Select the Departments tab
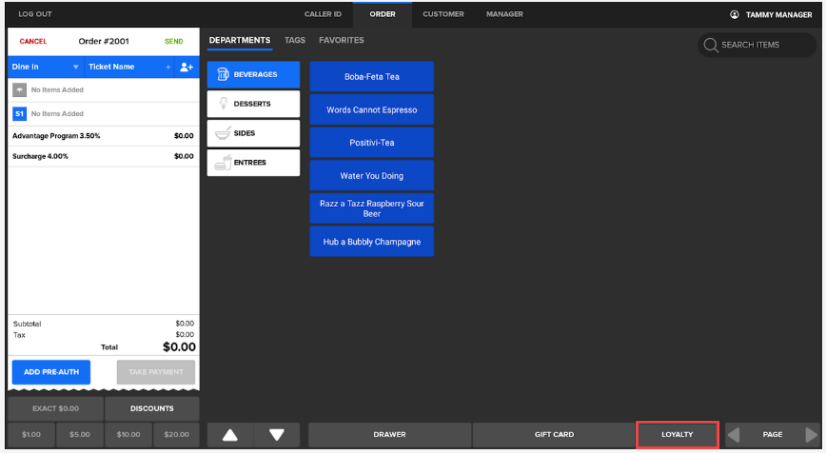The width and height of the screenshot is (826, 453). point(240,41)
